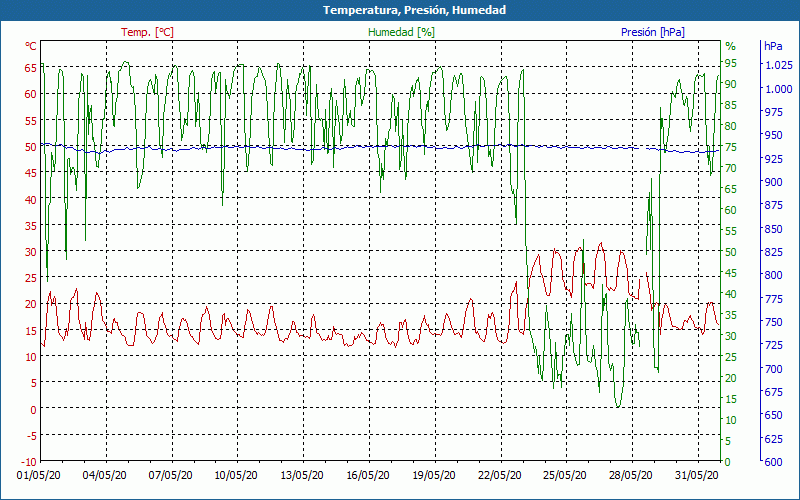Click the blue 'hPa' unit label
The height and width of the screenshot is (500, 800).
[x=773, y=46]
